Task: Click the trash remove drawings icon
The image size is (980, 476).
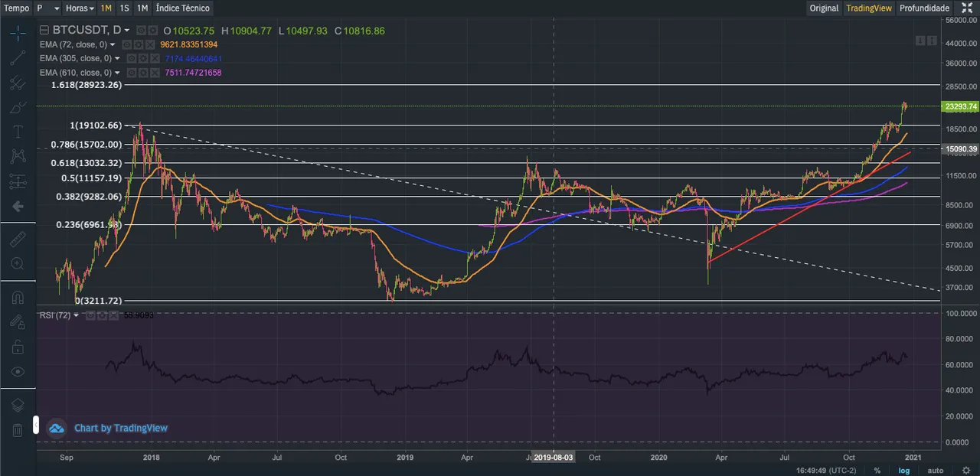Action: pyautogui.click(x=18, y=430)
